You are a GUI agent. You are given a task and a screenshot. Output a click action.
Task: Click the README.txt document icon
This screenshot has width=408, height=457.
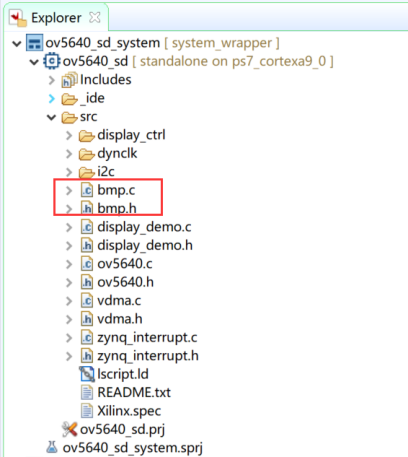coord(87,392)
